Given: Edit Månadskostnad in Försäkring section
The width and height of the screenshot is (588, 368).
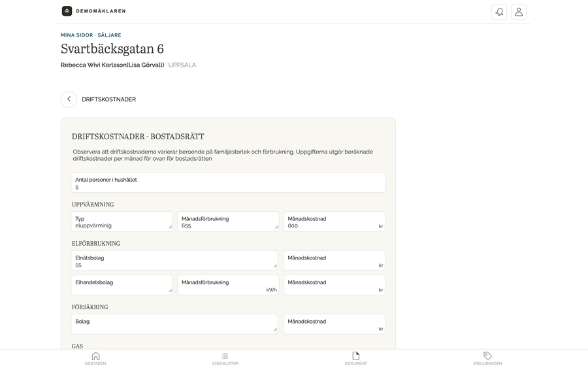Looking at the screenshot, I should tap(334, 324).
